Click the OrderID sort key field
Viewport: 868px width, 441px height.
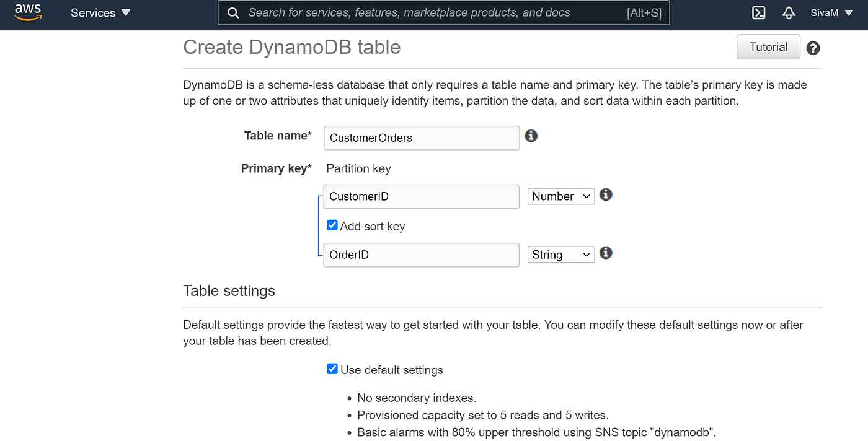click(x=422, y=255)
